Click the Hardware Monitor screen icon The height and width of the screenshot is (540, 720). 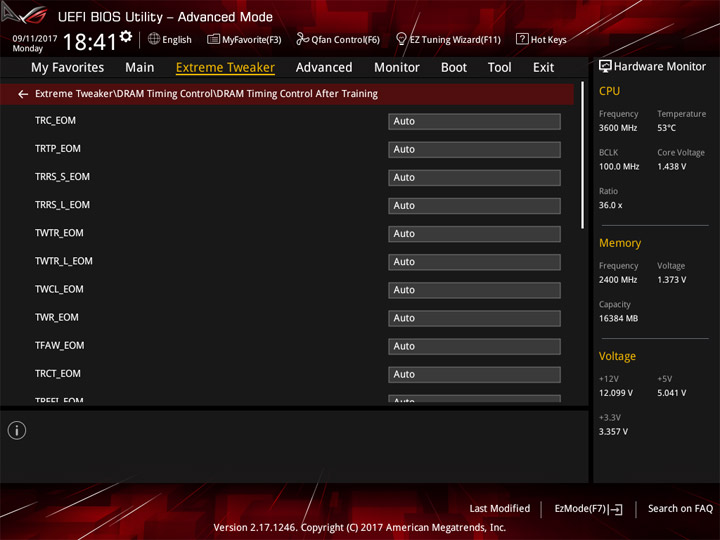[x=605, y=67]
